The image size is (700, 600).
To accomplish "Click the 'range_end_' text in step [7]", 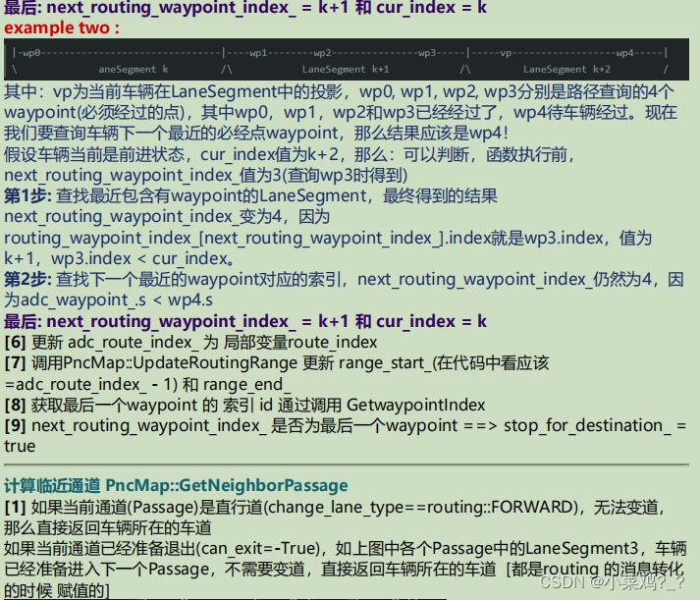I will point(246,384).
